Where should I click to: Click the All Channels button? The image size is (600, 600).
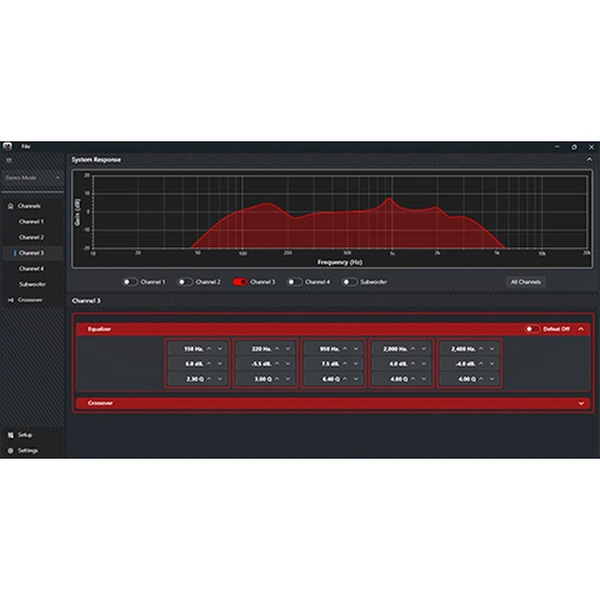coord(525,282)
